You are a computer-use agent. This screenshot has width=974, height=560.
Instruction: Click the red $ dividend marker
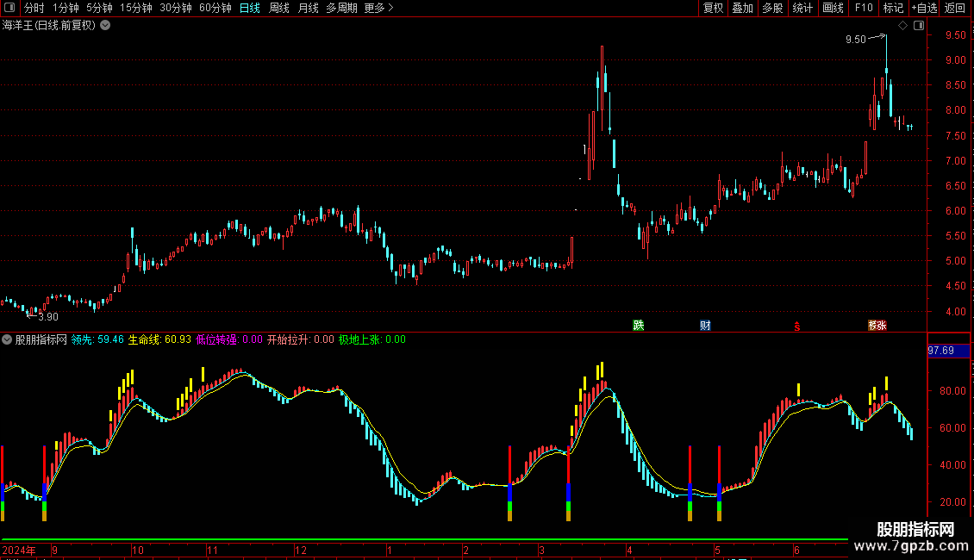[x=797, y=326]
